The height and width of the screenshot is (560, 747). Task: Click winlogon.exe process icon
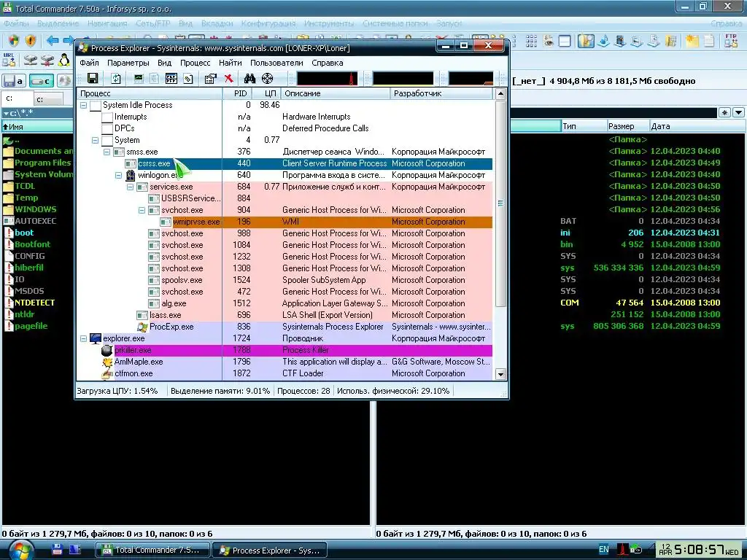(x=130, y=175)
